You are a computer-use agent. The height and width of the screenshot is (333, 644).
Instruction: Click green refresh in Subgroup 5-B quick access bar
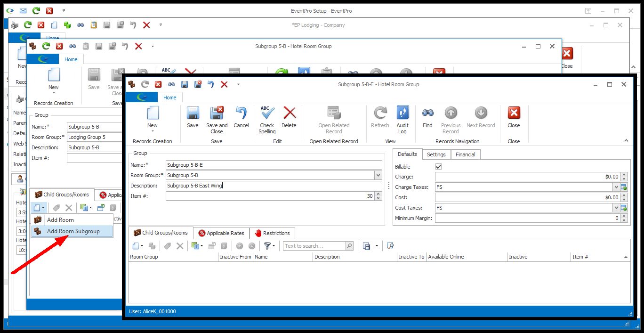pyautogui.click(x=46, y=46)
